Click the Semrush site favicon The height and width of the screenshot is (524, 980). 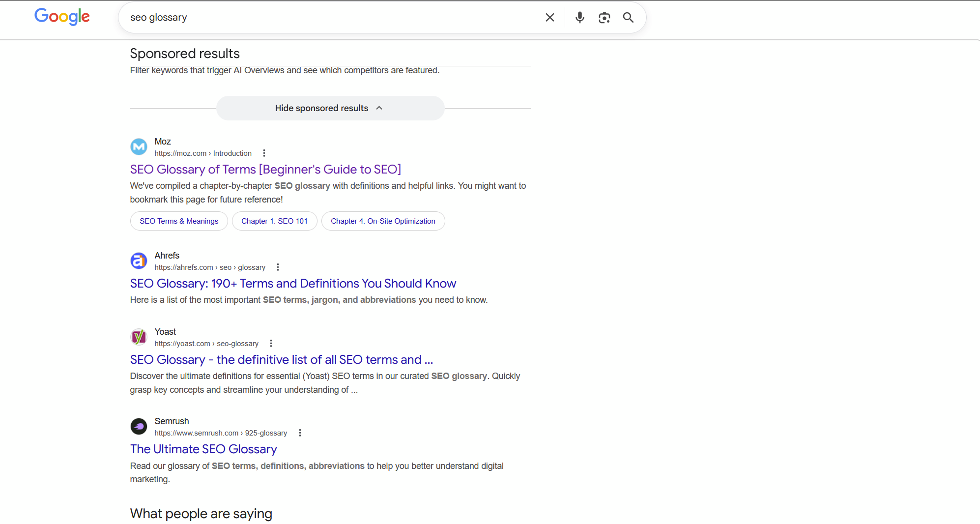tap(139, 426)
